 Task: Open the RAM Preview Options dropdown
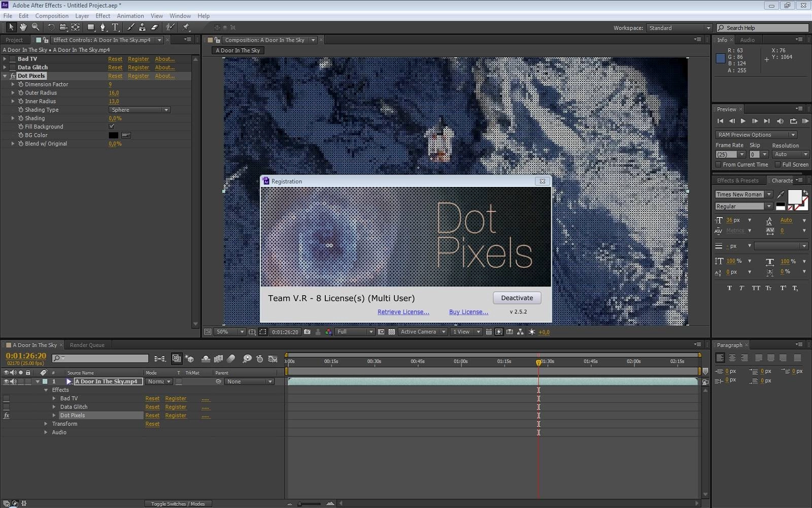(756, 135)
